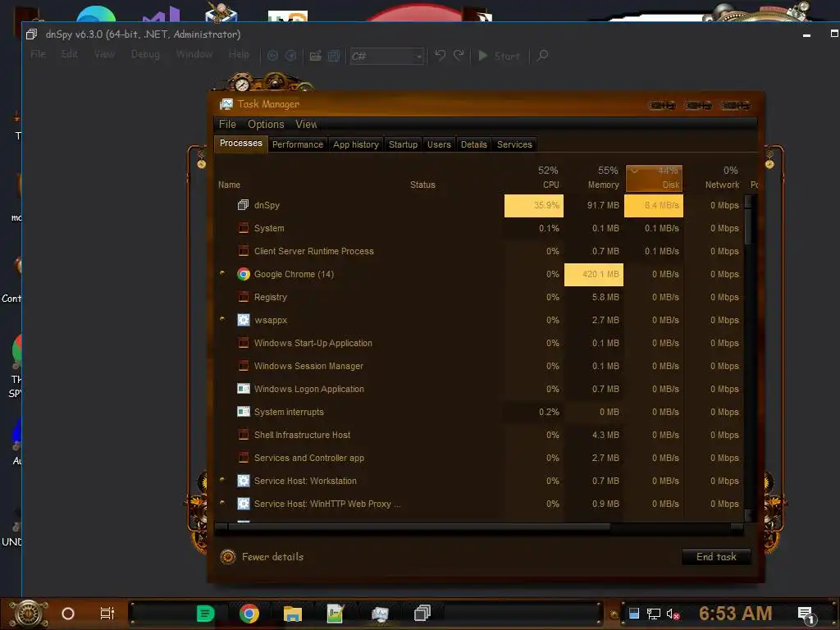Screen dimensions: 840x630
Task: Sort processes by the Status column
Action: [422, 185]
